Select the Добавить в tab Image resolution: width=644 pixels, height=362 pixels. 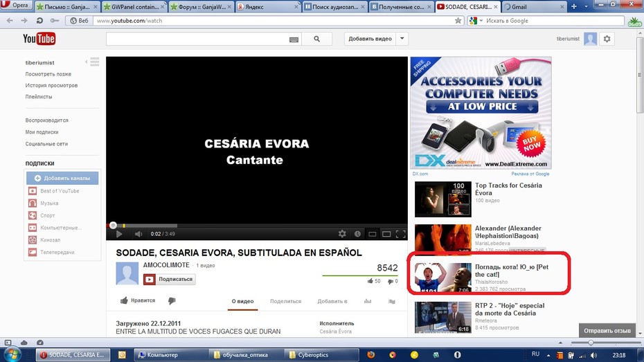(x=332, y=301)
